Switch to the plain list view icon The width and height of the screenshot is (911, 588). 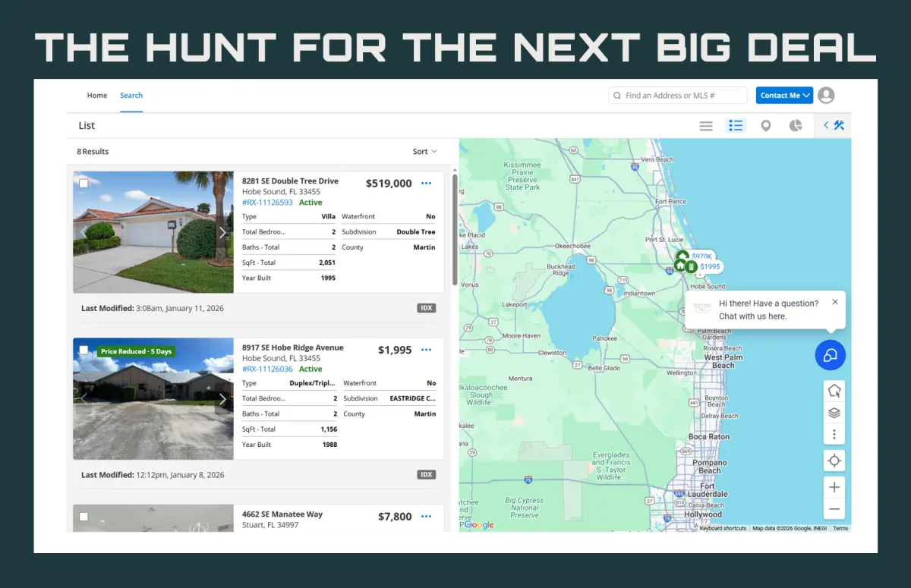pos(706,126)
